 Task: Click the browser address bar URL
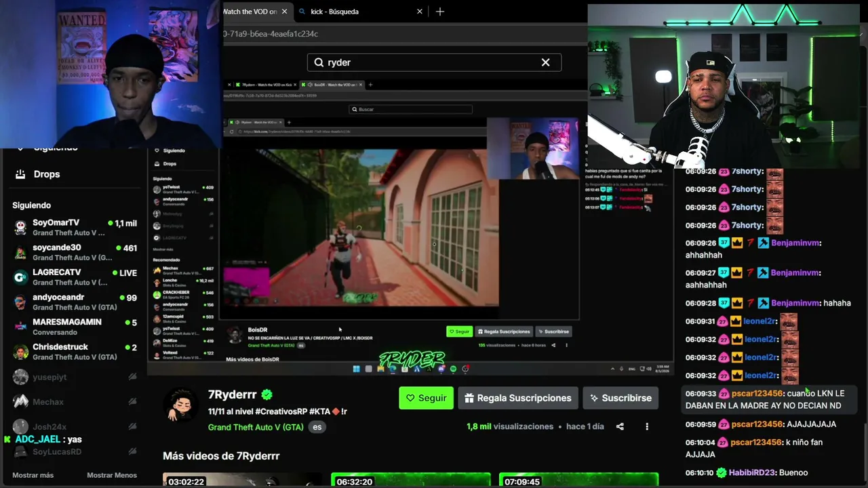[x=270, y=34]
